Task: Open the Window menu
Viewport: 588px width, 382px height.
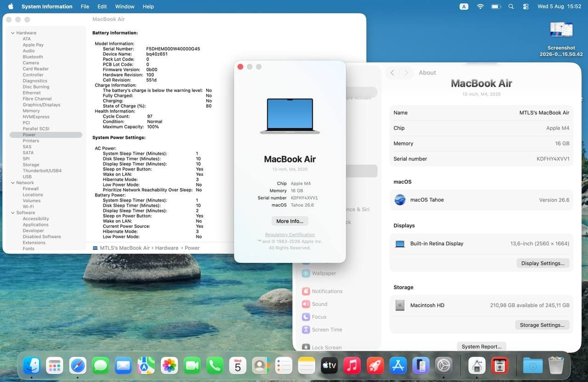Action: coord(125,6)
